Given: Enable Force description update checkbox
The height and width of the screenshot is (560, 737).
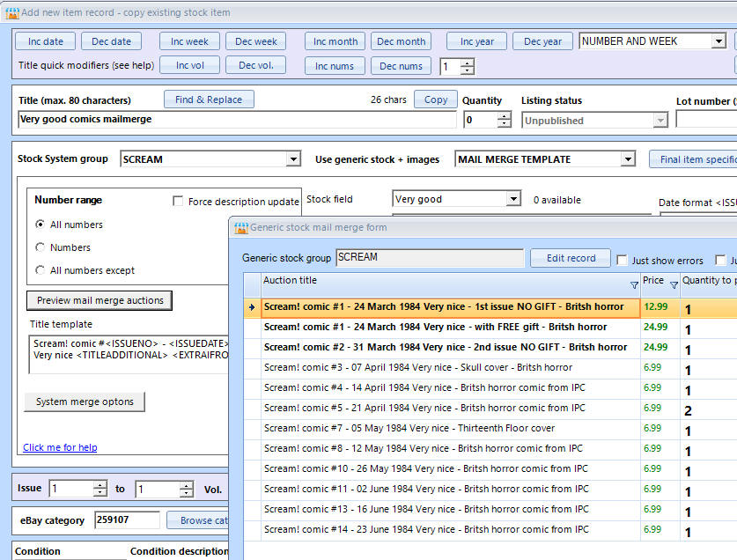Looking at the screenshot, I should tap(178, 202).
